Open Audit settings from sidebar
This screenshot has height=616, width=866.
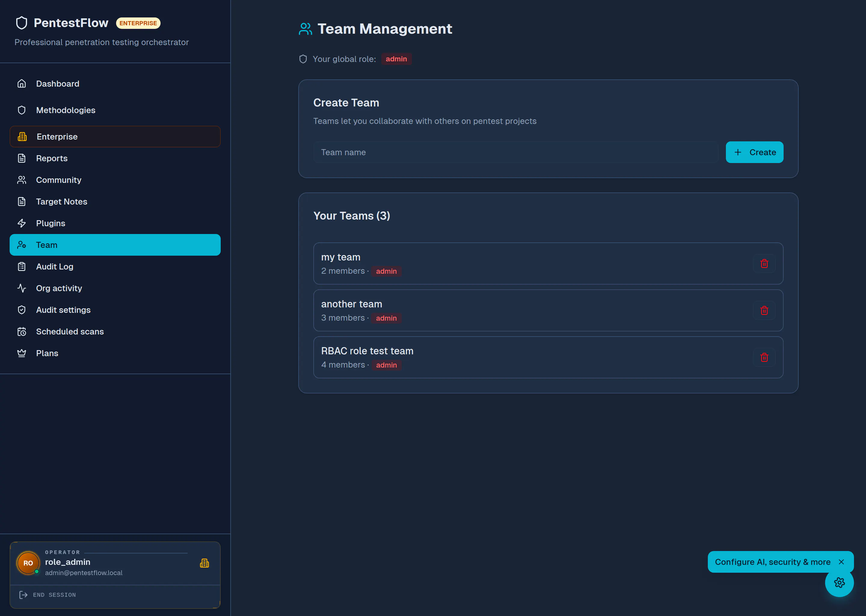pos(115,310)
